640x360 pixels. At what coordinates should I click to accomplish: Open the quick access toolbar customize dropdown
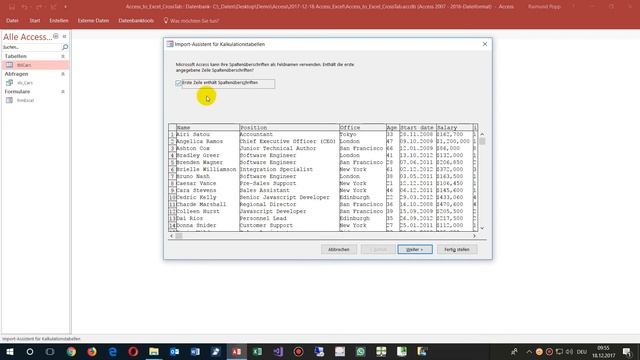pos(65,7)
